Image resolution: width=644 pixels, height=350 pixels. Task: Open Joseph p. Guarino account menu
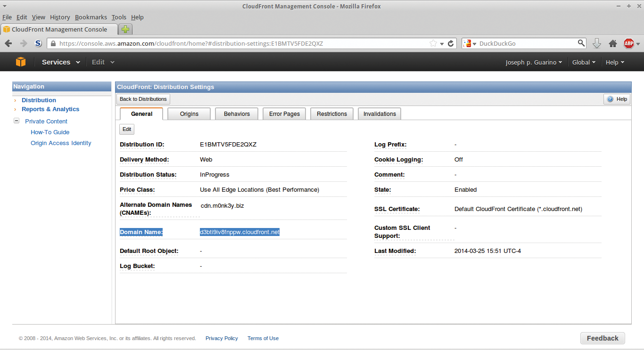tap(534, 62)
